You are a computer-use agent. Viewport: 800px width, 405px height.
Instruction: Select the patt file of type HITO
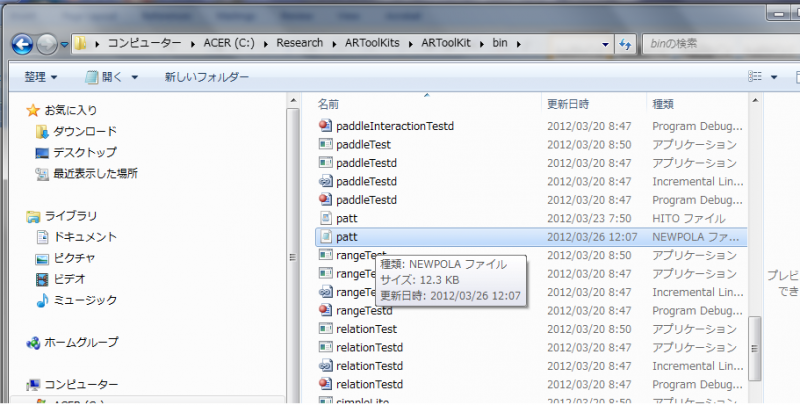click(346, 218)
